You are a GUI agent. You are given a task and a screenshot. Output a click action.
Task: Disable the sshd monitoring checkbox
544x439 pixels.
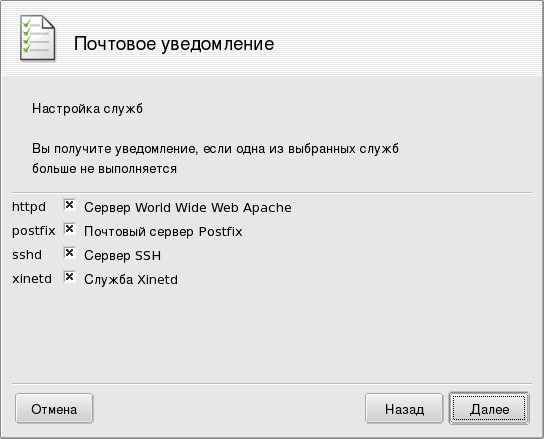(69, 253)
